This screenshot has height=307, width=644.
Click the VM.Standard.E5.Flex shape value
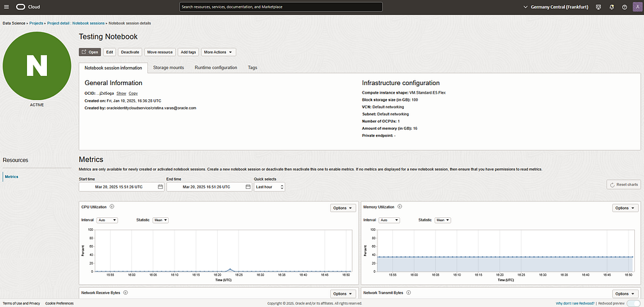tap(428, 93)
